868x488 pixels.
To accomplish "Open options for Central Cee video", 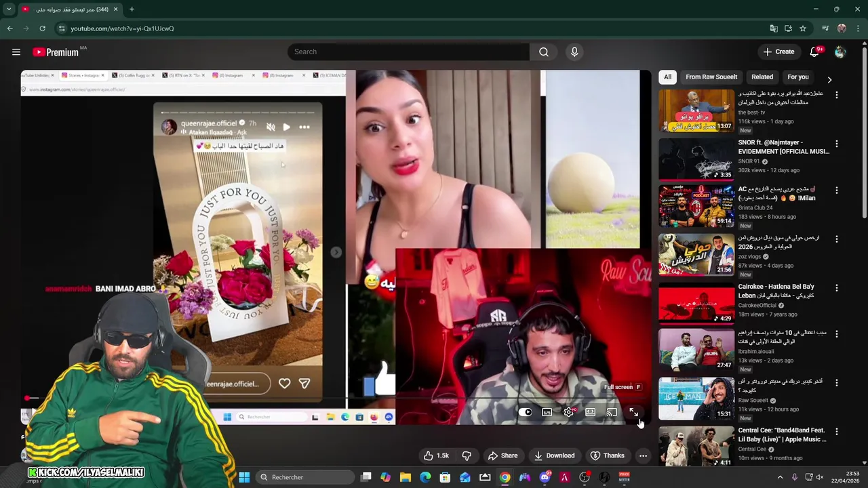I will click(x=836, y=431).
